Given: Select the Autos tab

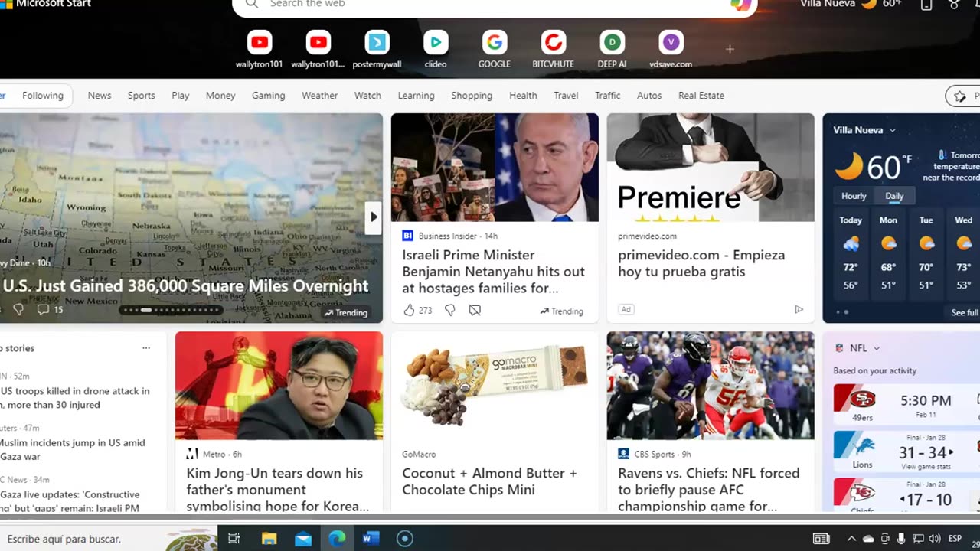Looking at the screenshot, I should (x=649, y=96).
